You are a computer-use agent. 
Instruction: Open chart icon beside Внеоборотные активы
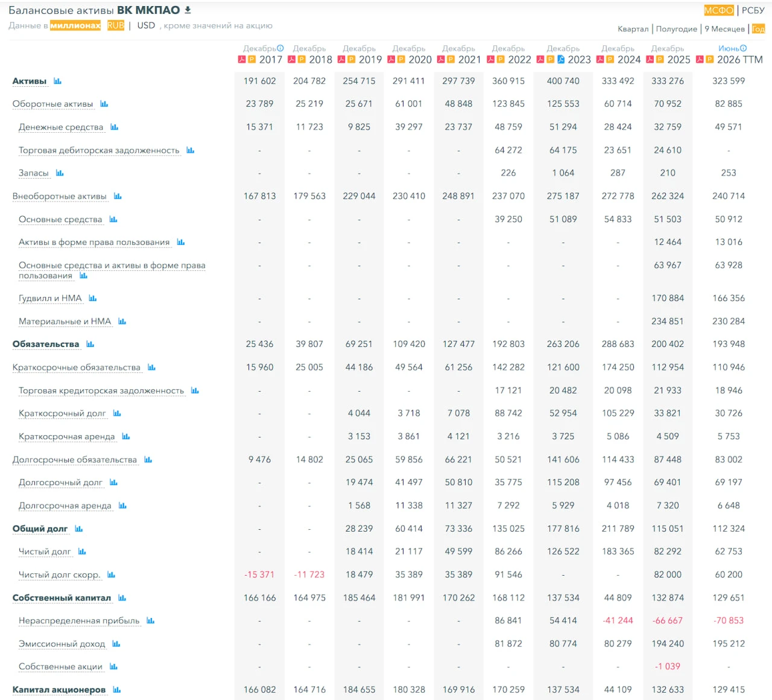[x=118, y=196]
